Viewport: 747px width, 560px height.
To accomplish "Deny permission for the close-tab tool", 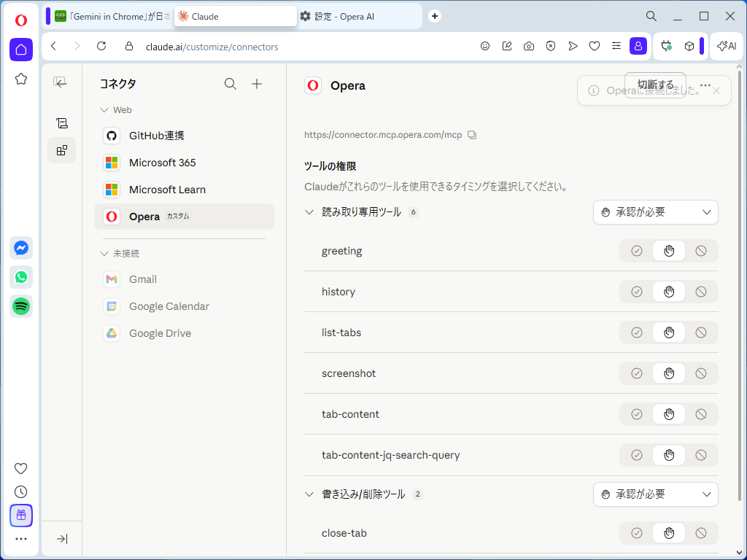I will (x=701, y=533).
